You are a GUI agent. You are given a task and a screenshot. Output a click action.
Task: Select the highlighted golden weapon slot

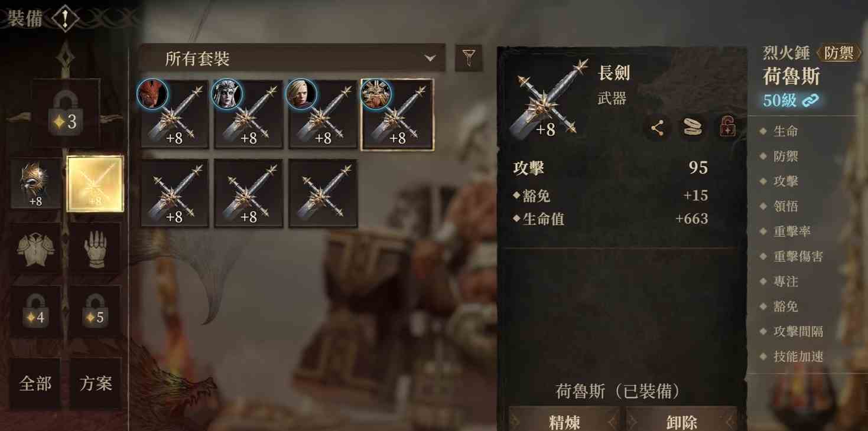(95, 184)
